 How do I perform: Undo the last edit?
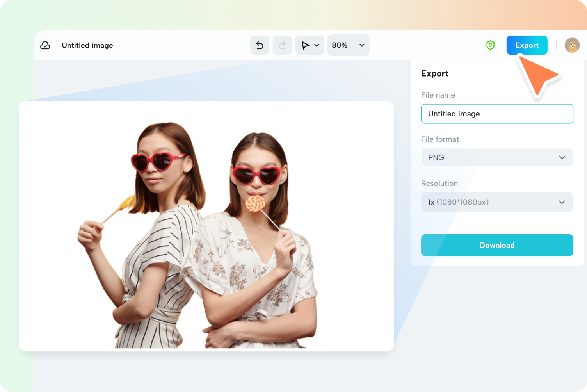(260, 45)
